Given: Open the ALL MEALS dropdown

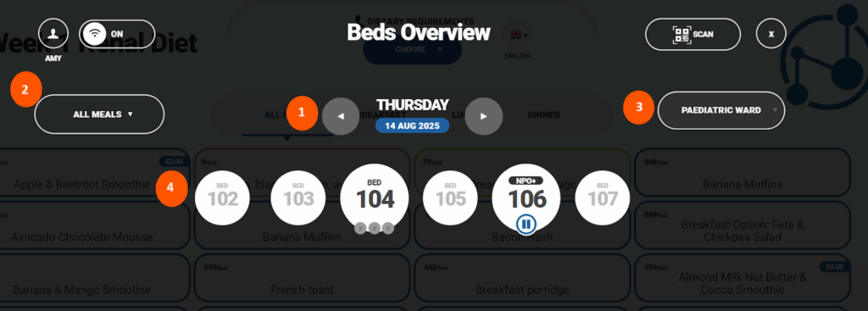Looking at the screenshot, I should (100, 114).
